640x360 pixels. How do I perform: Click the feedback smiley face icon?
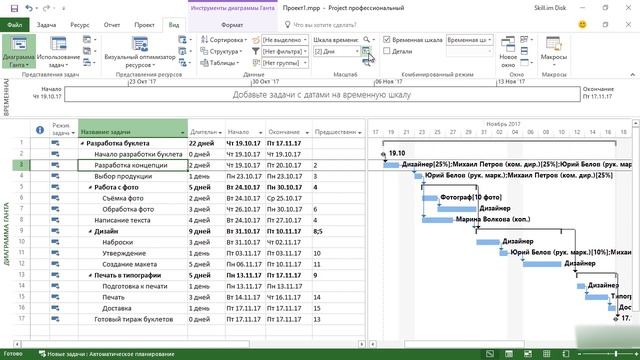pyautogui.click(x=582, y=24)
